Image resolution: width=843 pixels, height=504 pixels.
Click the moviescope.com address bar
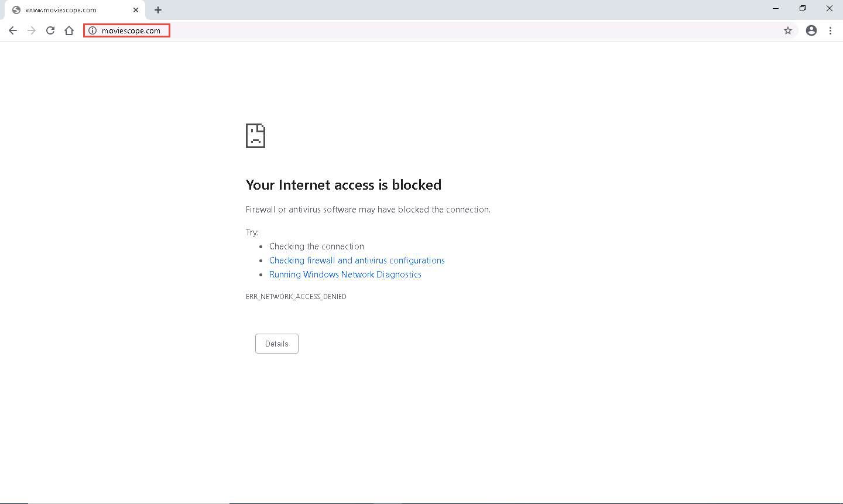(x=433, y=30)
